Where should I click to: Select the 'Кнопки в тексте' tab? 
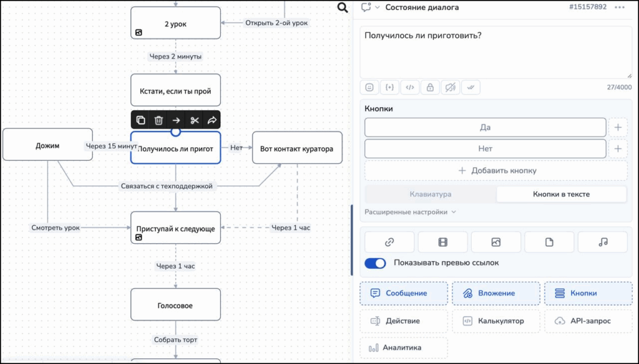[561, 194]
